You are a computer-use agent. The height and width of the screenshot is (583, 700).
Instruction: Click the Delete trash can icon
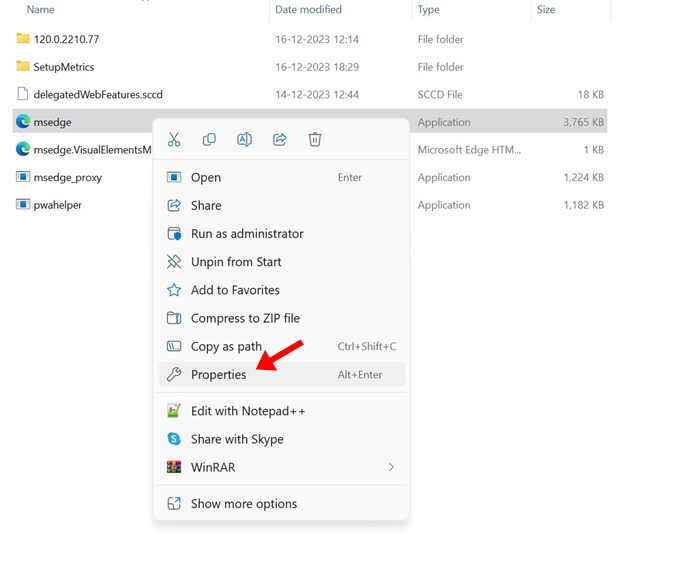(315, 139)
